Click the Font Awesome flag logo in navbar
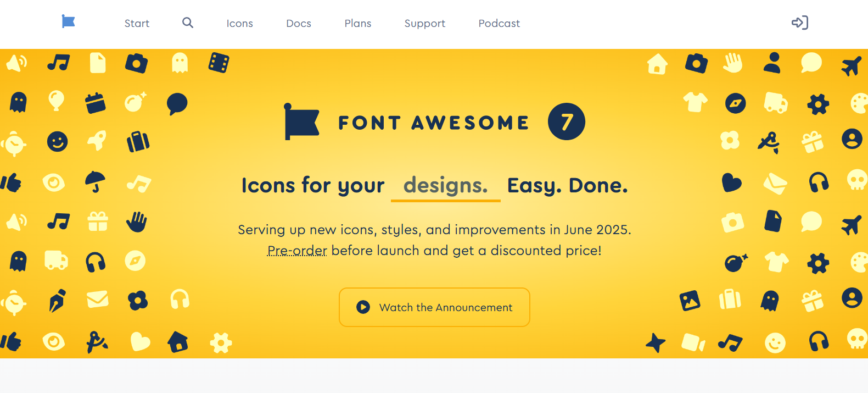This screenshot has width=868, height=393. (x=68, y=22)
